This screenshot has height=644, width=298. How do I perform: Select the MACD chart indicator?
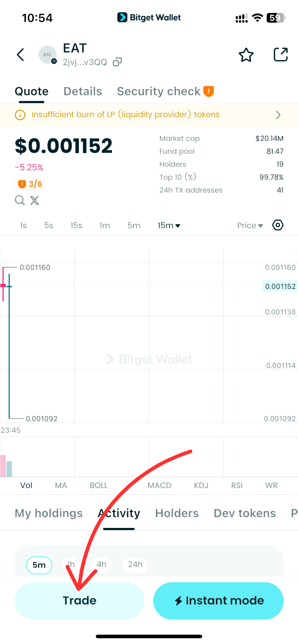point(159,486)
